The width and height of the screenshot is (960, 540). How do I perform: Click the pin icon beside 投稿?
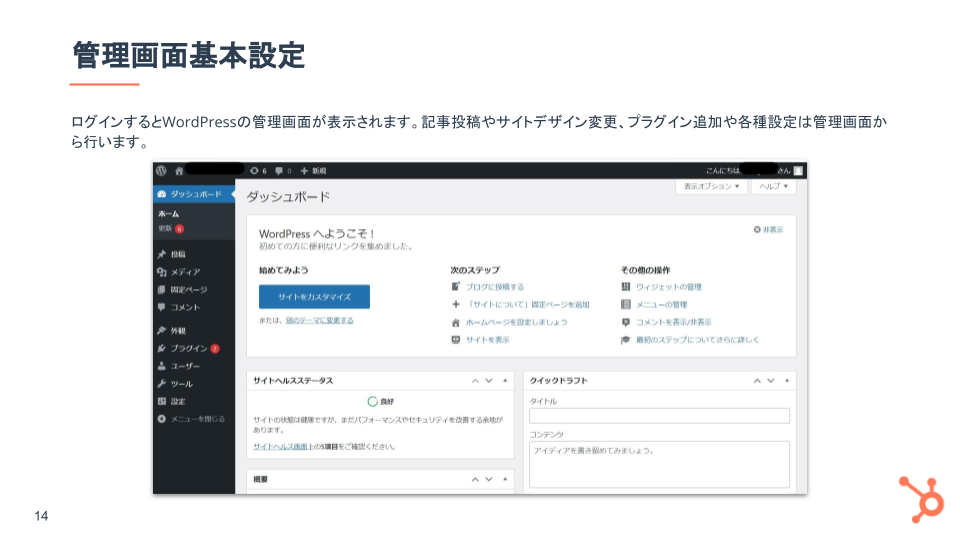162,254
